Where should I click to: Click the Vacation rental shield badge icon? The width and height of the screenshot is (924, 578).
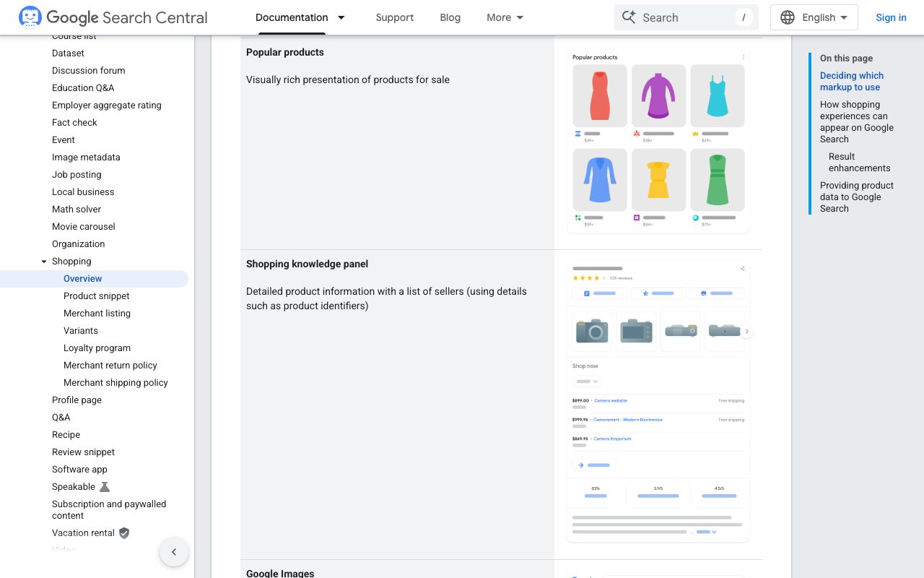124,533
